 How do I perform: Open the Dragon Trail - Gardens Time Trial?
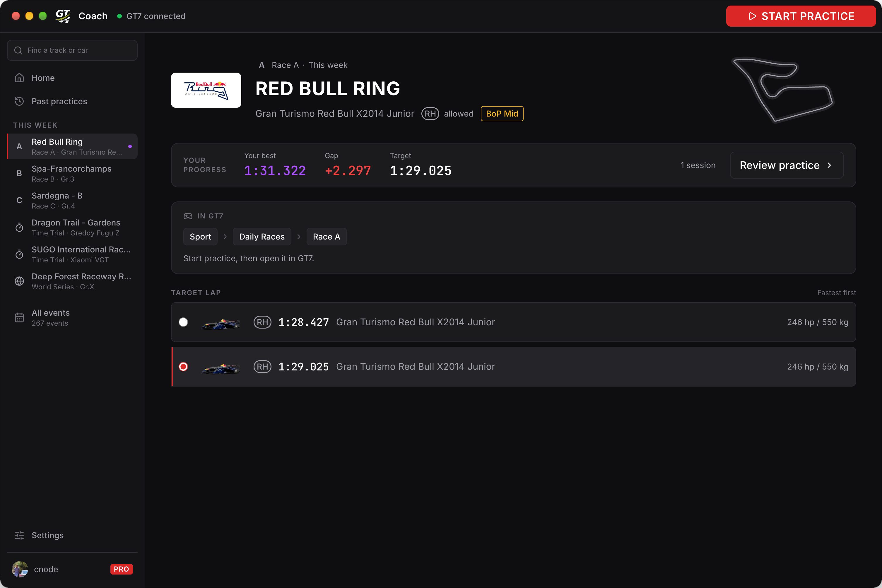(72, 227)
